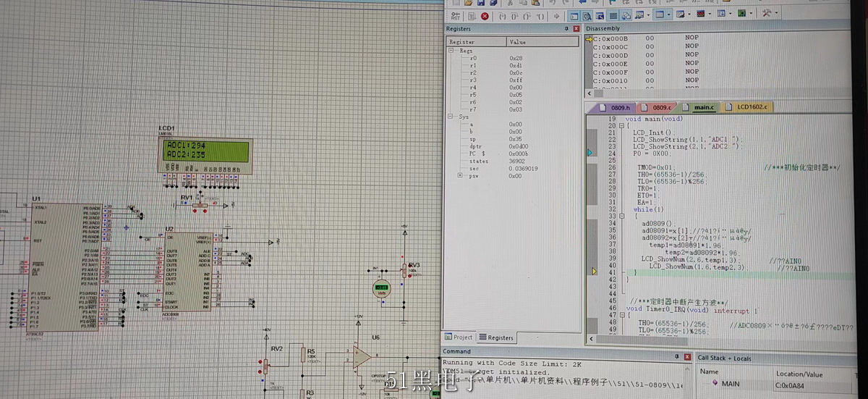868x399 pixels.
Task: Click the CPU Reset (RST) toolbar icon
Action: (454, 15)
